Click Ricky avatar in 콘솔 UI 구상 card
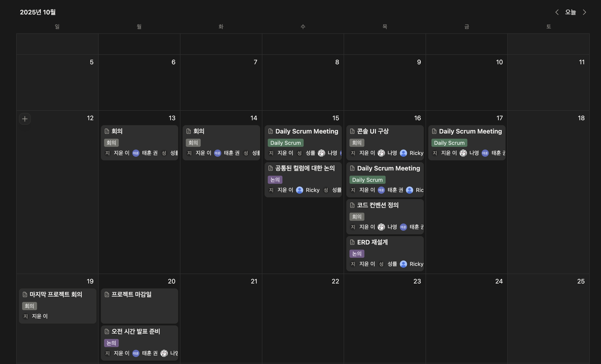 [403, 153]
